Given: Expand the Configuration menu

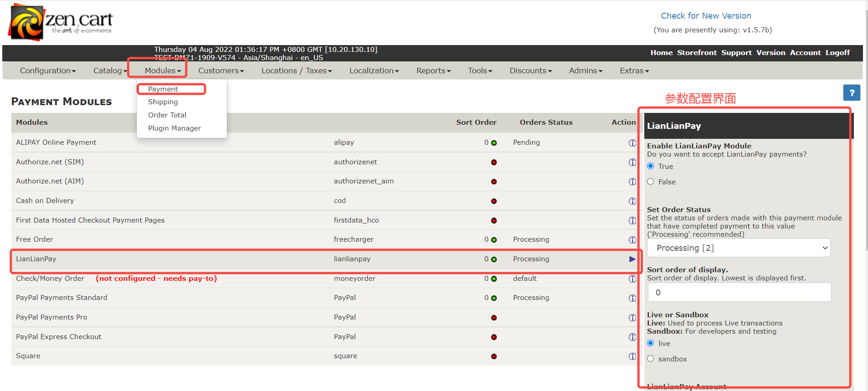Looking at the screenshot, I should (48, 71).
